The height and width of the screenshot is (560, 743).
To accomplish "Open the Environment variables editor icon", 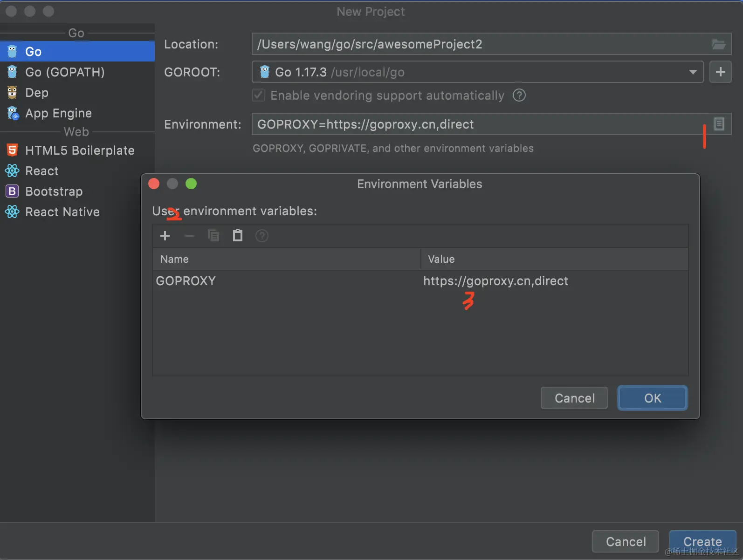I will [719, 124].
